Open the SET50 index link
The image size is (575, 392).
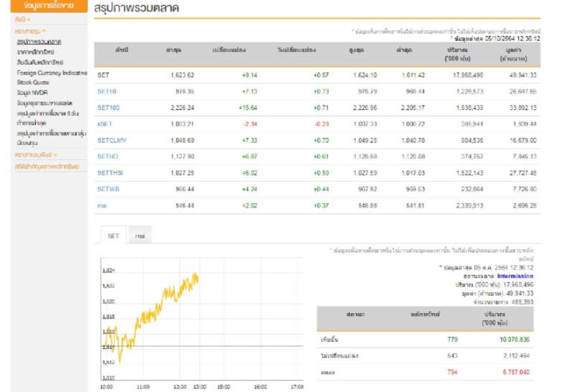(x=107, y=91)
